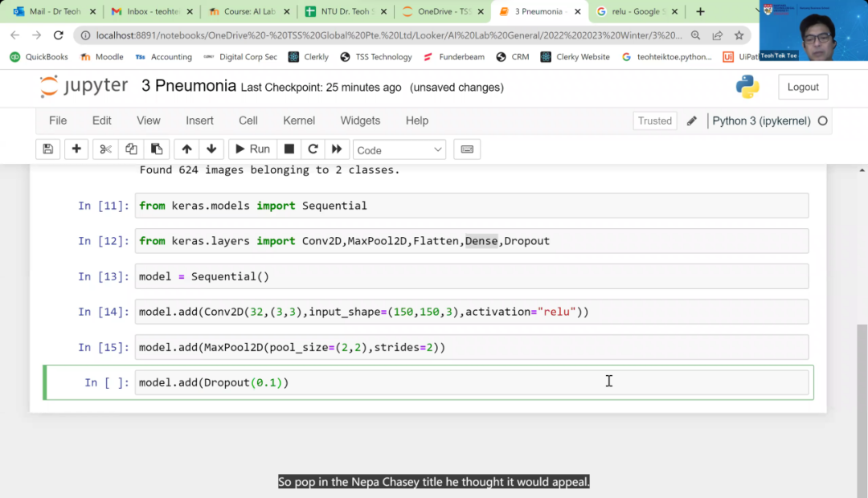Screen dimensions: 868x498
Task: Open the Digital Corp Sec bookmark
Action: click(x=240, y=57)
